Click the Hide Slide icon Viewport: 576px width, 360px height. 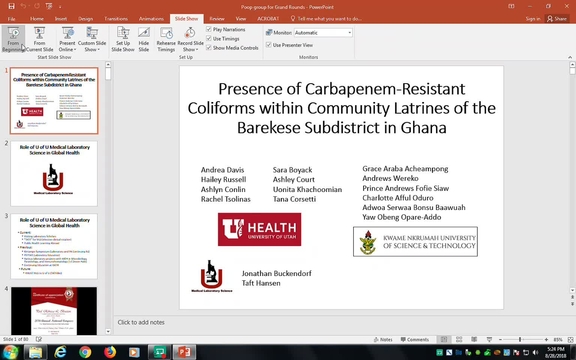click(144, 33)
